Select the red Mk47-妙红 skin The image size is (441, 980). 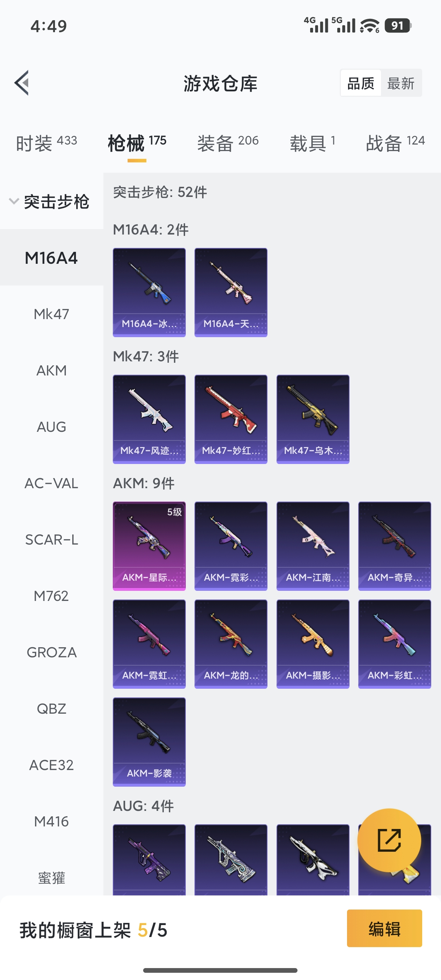(x=231, y=419)
